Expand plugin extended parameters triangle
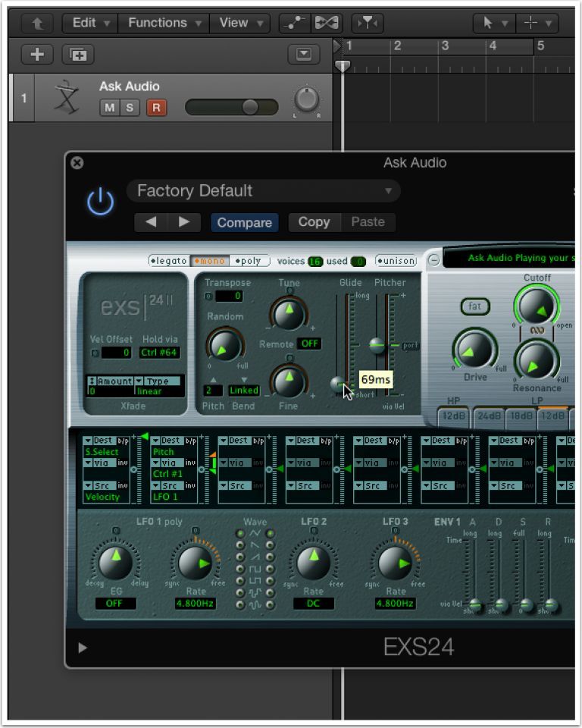582x728 pixels. [83, 648]
